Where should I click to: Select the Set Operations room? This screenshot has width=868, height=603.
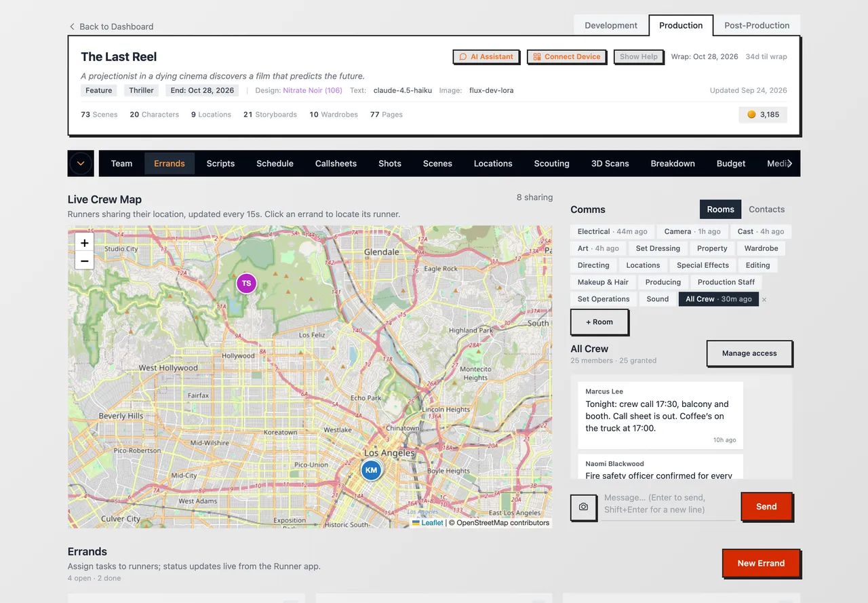604,299
